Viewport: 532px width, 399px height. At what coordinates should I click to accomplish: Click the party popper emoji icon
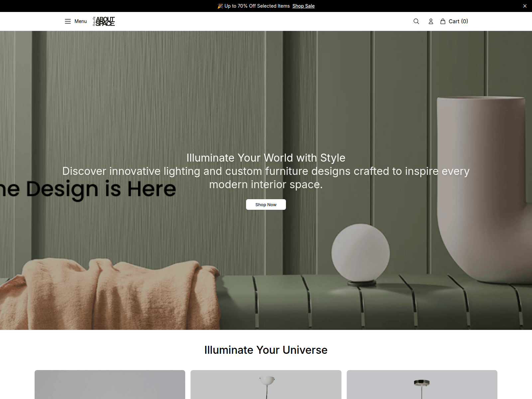220,6
